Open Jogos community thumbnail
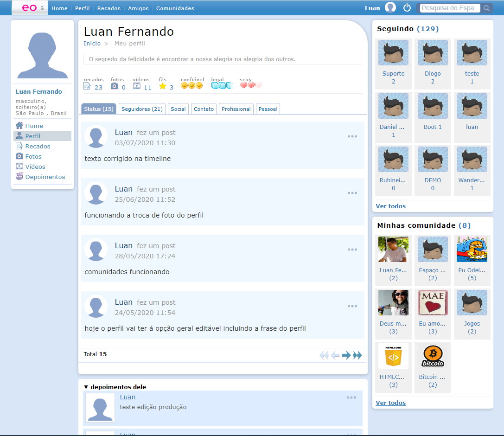The width and height of the screenshot is (504, 436). pos(472,303)
